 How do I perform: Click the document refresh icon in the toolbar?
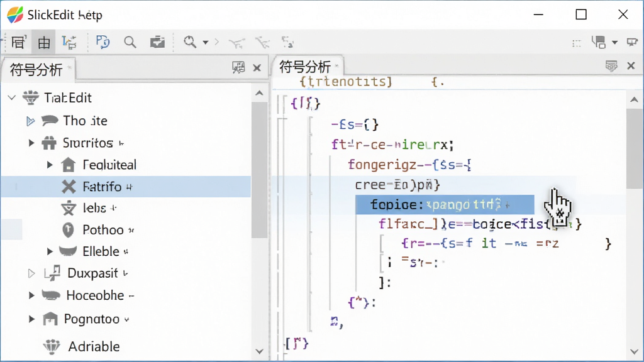coord(103,42)
